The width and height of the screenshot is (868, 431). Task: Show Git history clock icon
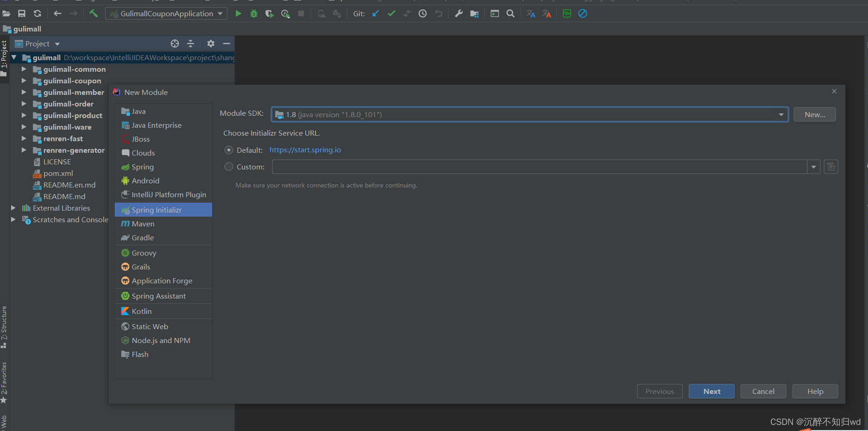click(423, 14)
